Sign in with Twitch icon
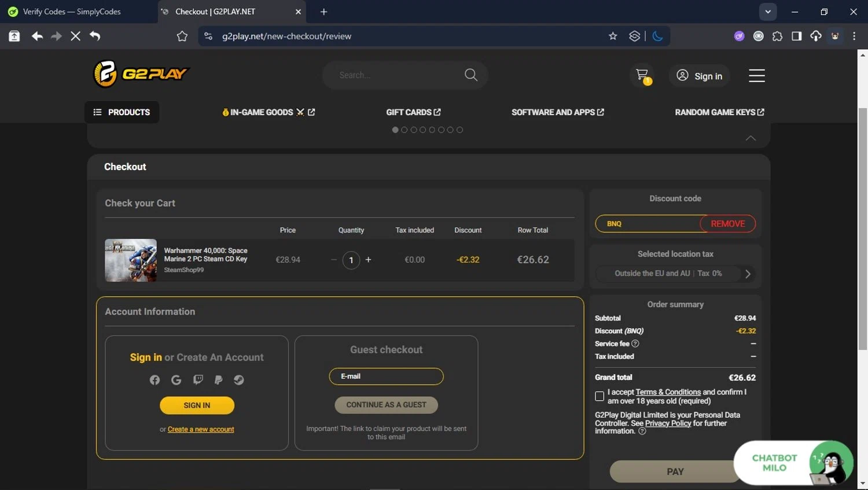The width and height of the screenshot is (868, 490). pos(198,380)
